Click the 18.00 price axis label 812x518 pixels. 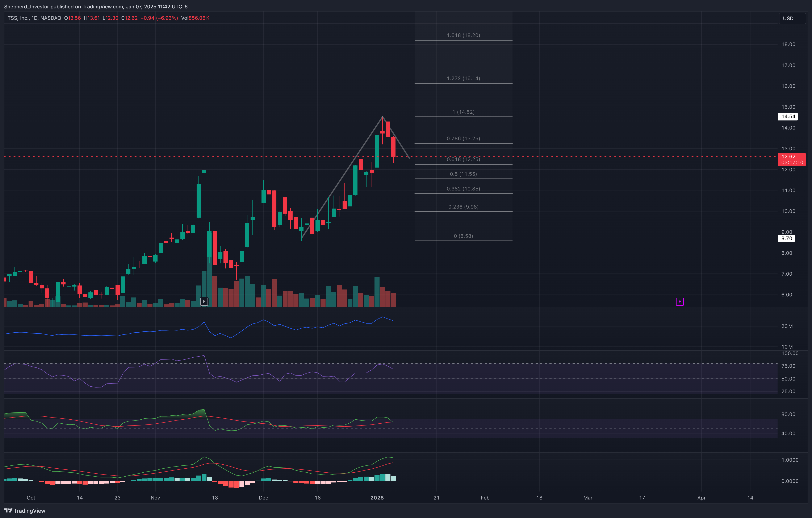(x=788, y=44)
